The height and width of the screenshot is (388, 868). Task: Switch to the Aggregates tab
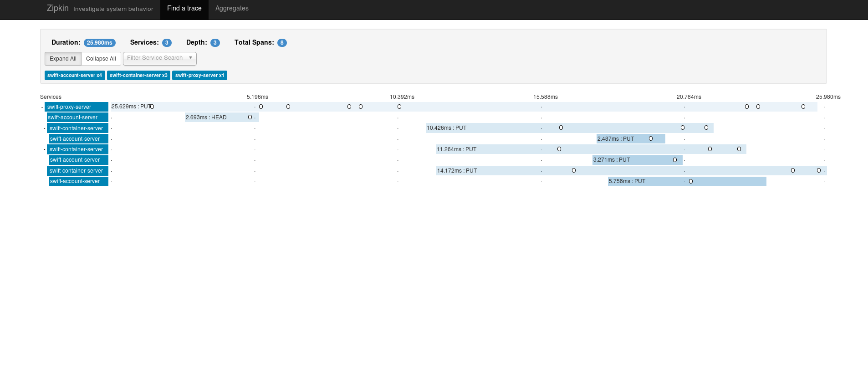[x=232, y=9]
